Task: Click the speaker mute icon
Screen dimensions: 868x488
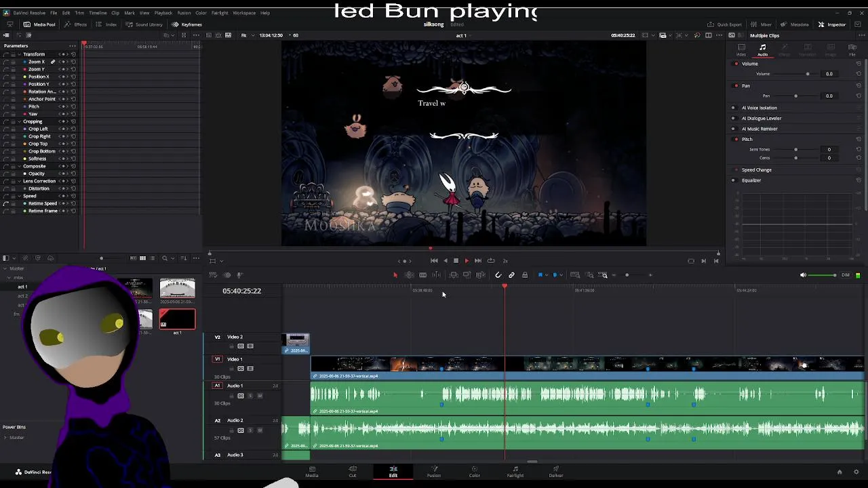Action: point(804,275)
